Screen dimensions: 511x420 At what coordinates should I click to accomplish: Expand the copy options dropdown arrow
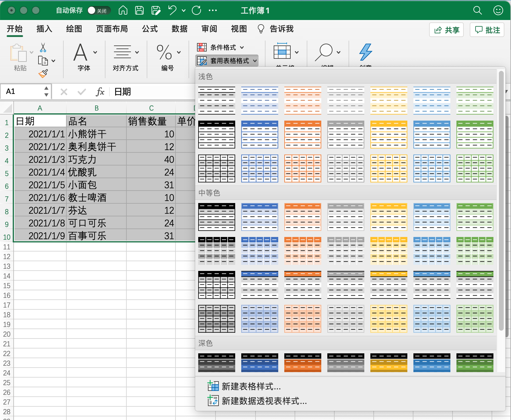coord(53,61)
